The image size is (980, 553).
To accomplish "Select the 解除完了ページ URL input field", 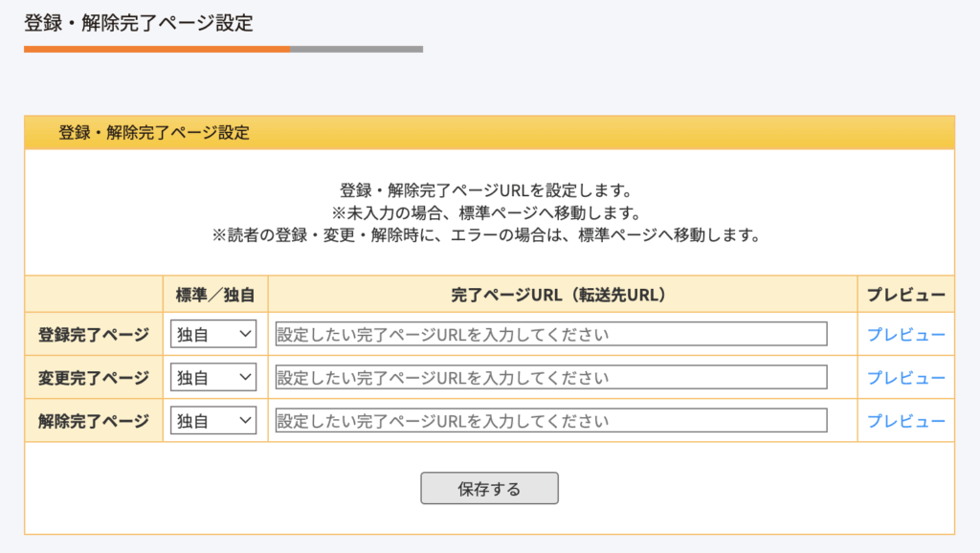I will click(x=550, y=421).
